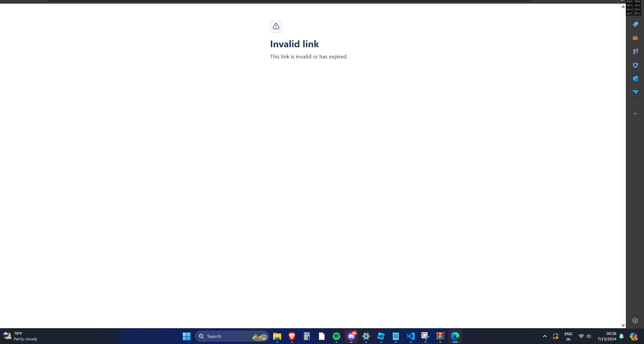The width and height of the screenshot is (644, 344).
Task: Change the ENG IN input language
Action: pyautogui.click(x=568, y=336)
